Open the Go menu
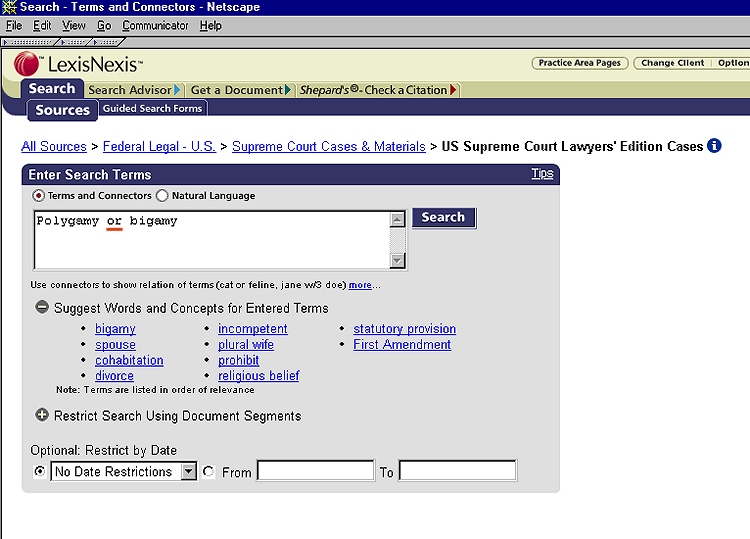Screen dimensions: 750x539 point(104,25)
